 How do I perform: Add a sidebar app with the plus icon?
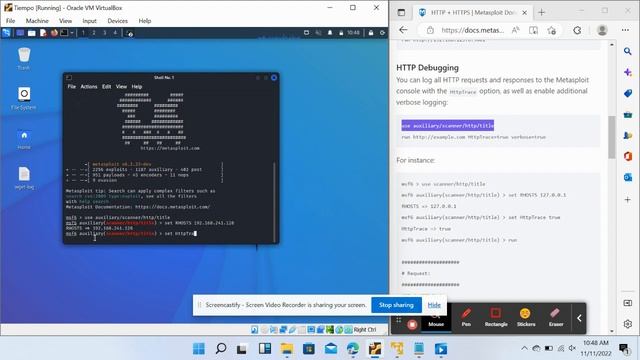point(628,200)
